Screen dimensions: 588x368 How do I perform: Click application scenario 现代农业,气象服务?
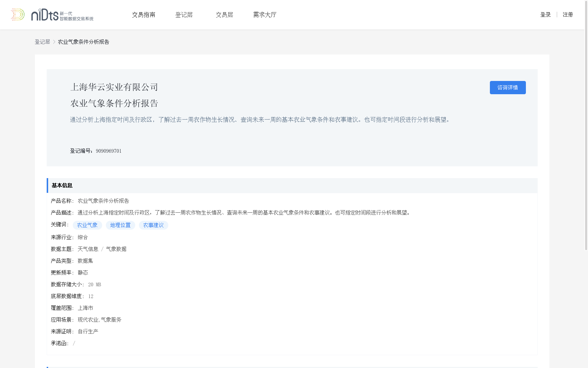(100, 320)
